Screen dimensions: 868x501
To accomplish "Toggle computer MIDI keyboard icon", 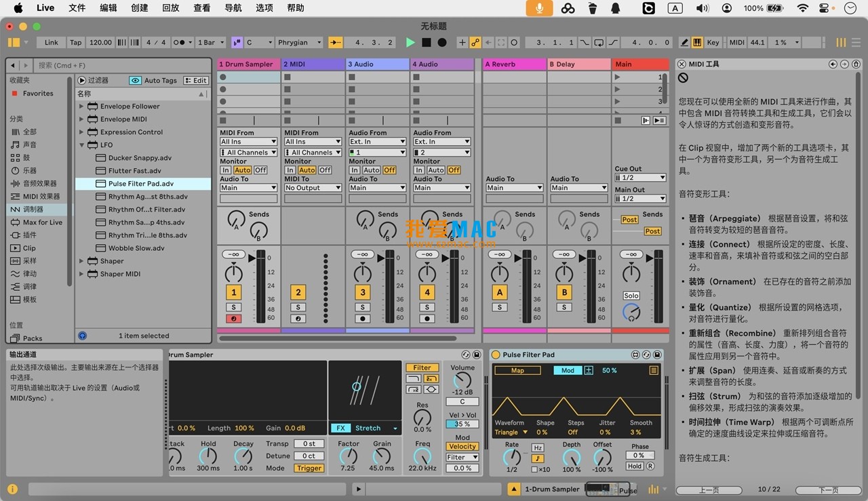I will (x=697, y=42).
